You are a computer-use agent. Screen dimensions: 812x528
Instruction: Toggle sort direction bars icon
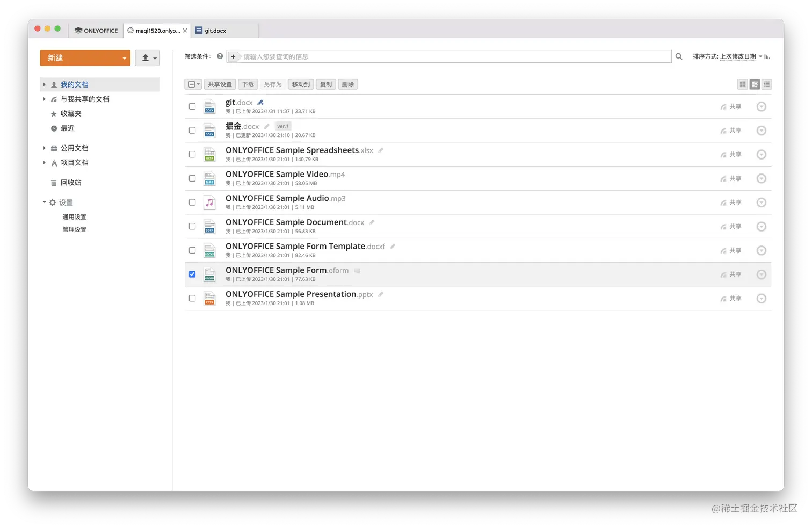pos(767,57)
